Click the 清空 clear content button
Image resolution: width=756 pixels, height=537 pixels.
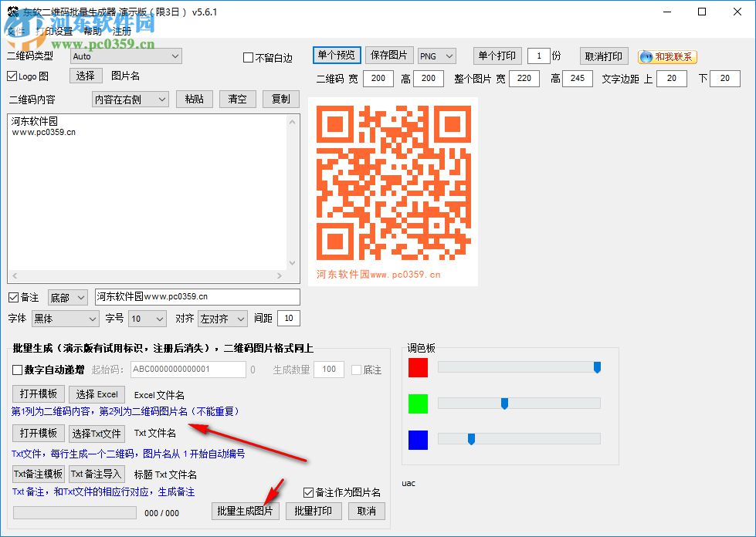tap(239, 100)
